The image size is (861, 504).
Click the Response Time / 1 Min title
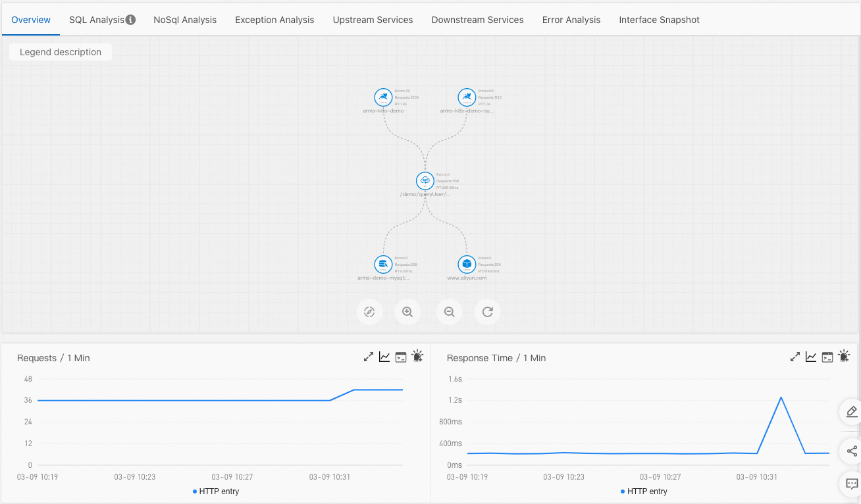pyautogui.click(x=496, y=358)
